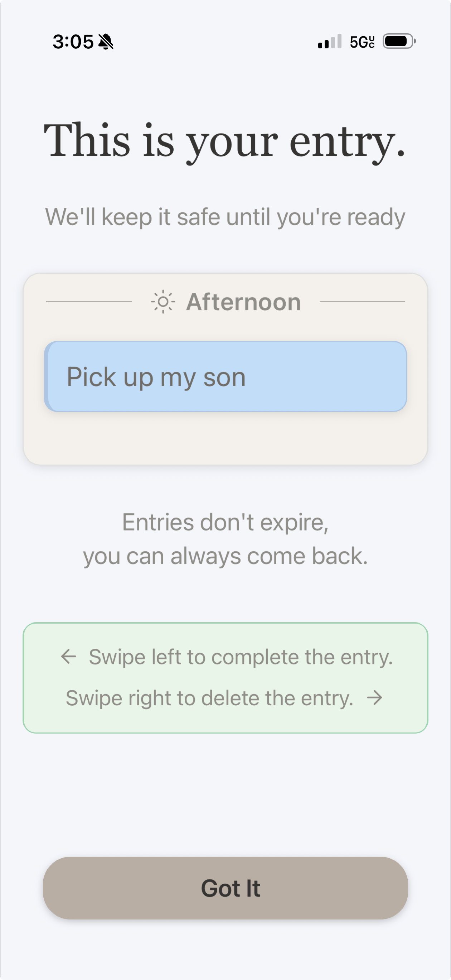Tap "This is your entry." heading

pos(225,141)
